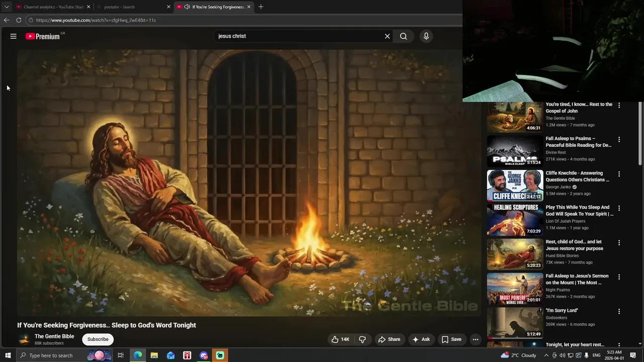Open more actions ellipsis under video

(x=475, y=339)
